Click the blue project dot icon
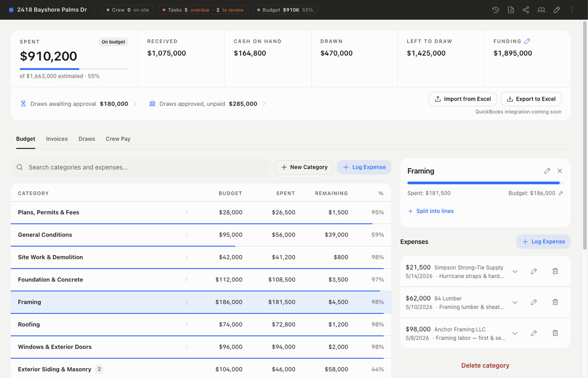This screenshot has height=378, width=588. coord(11,10)
